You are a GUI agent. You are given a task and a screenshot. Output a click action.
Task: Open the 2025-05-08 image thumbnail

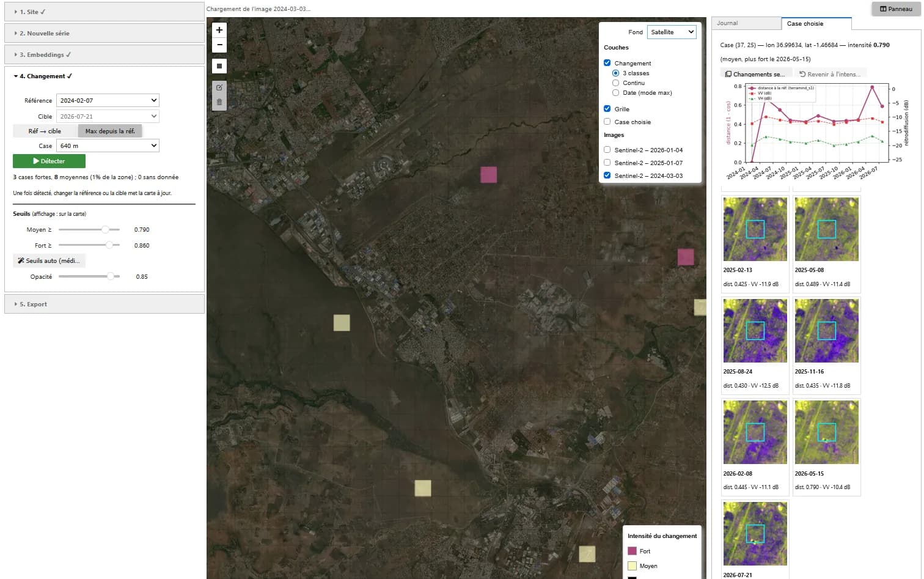pos(827,229)
